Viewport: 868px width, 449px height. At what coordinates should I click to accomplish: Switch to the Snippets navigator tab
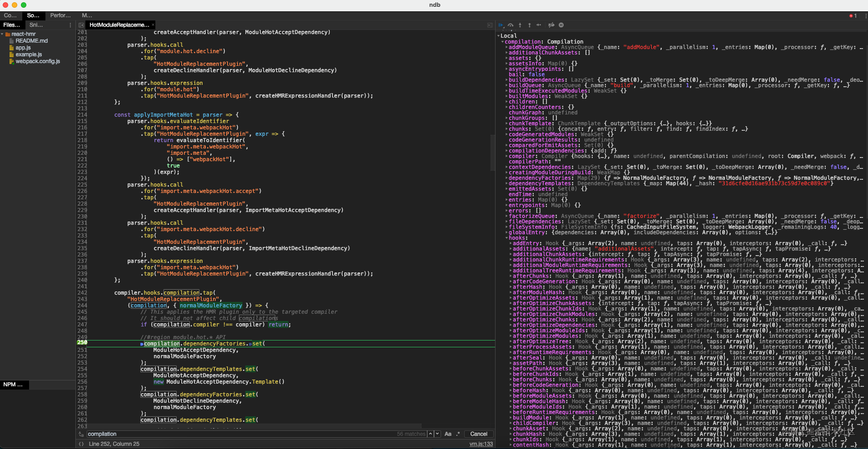(x=36, y=25)
